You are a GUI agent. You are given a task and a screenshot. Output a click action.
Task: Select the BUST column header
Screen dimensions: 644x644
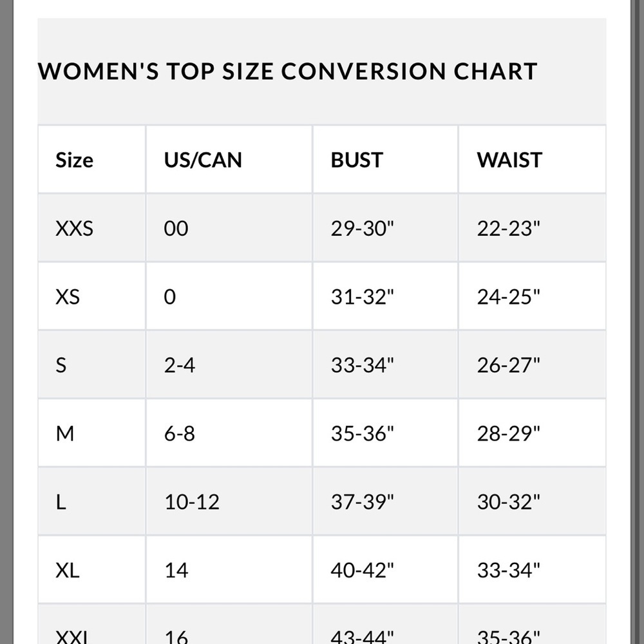point(357,160)
